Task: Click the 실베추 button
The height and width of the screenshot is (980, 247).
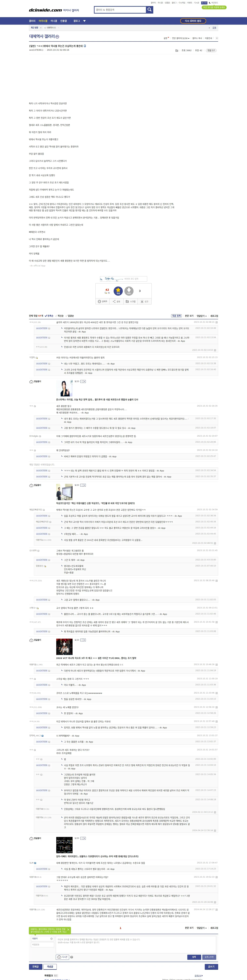Action: coord(103,301)
